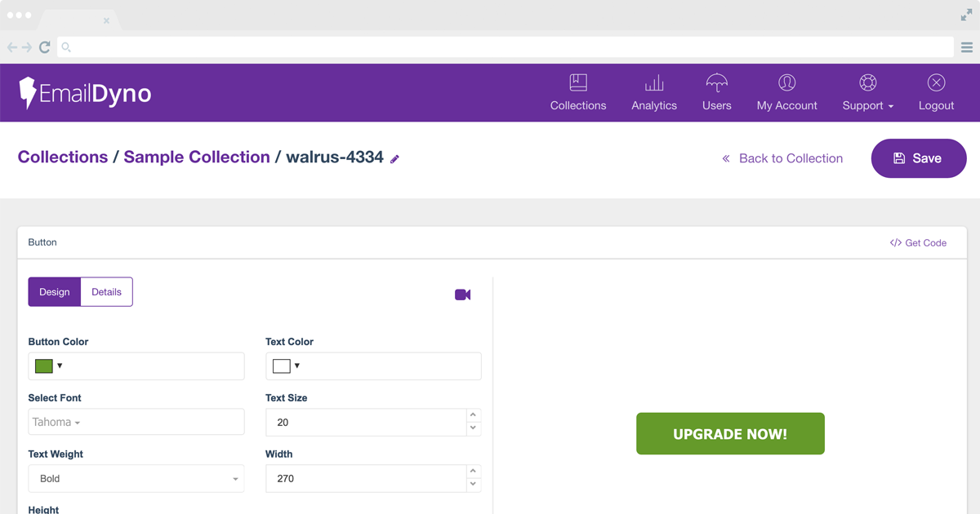The width and height of the screenshot is (980, 514).
Task: Switch to the Details tab
Action: (x=106, y=292)
